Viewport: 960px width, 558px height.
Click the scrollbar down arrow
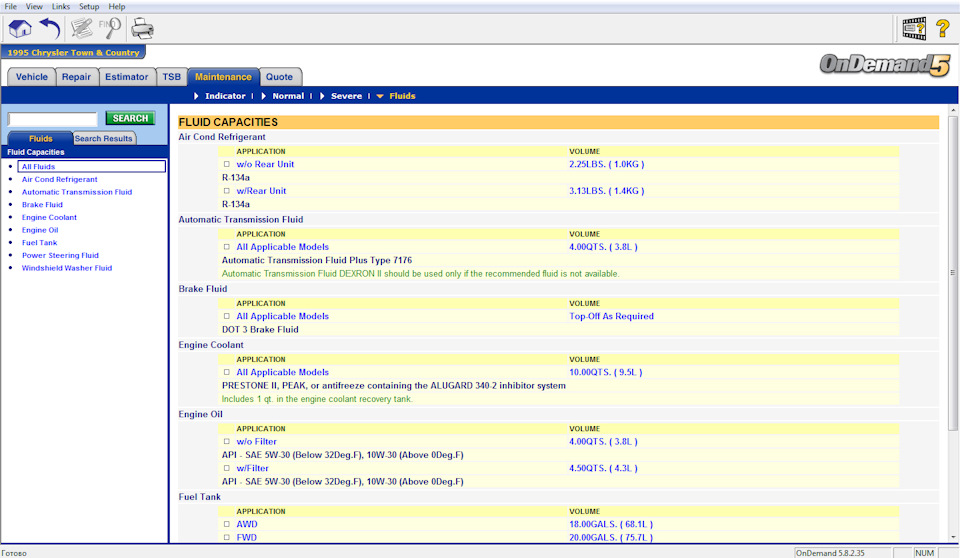pos(953,537)
